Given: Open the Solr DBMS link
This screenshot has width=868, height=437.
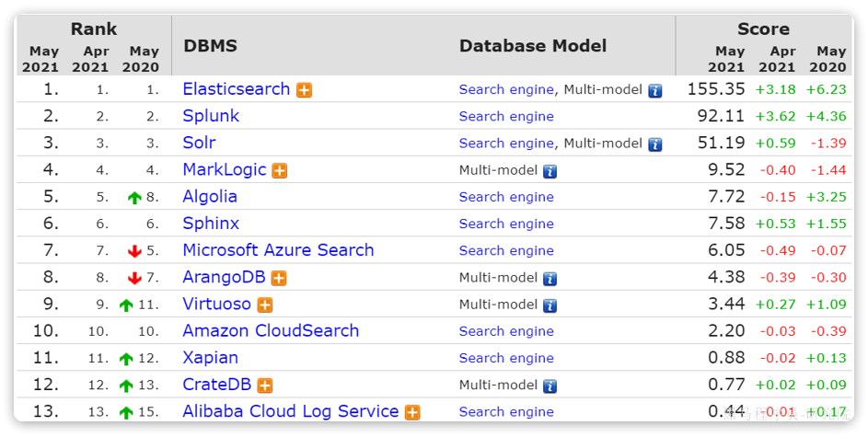Looking at the screenshot, I should pyautogui.click(x=199, y=143).
